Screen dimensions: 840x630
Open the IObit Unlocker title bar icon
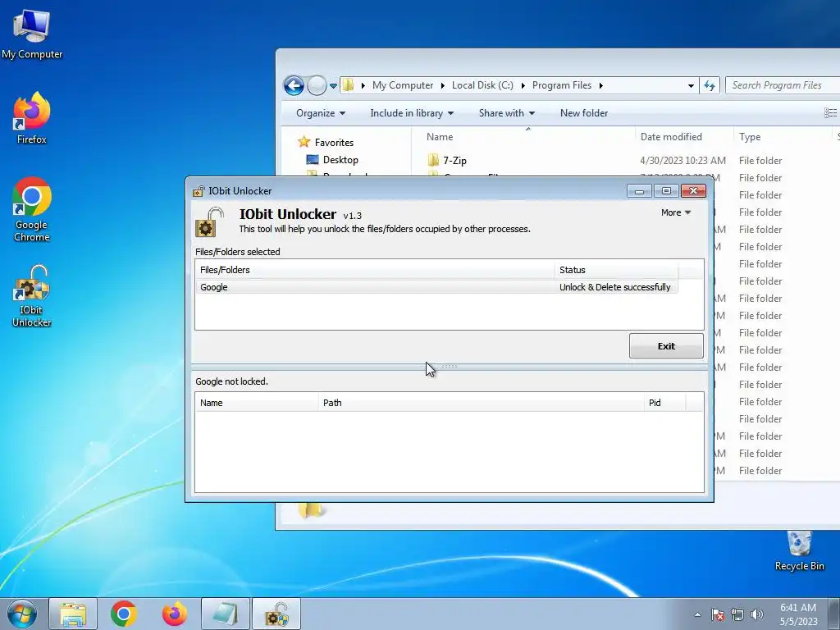click(199, 191)
